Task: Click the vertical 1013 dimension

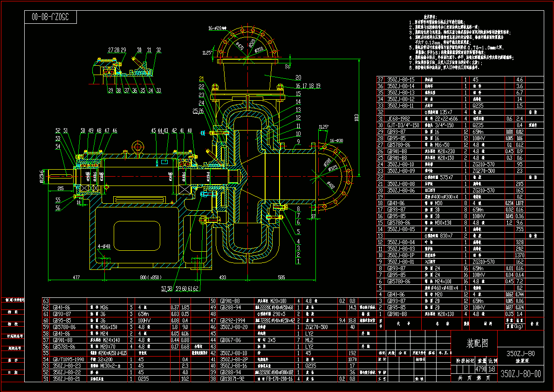Action: (x=356, y=118)
